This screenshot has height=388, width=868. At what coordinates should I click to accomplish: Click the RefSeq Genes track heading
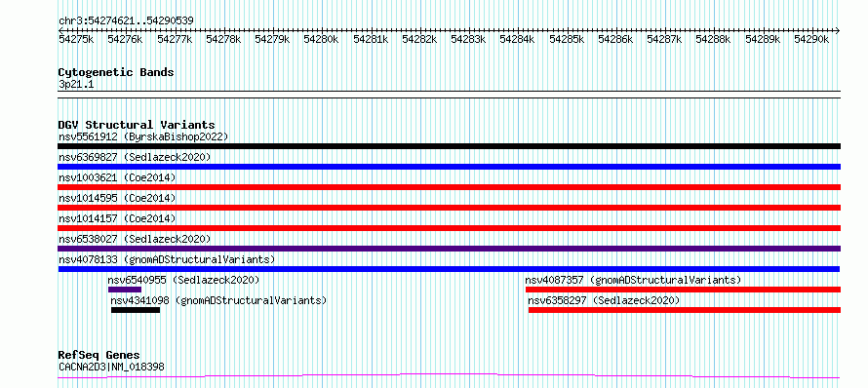[99, 356]
